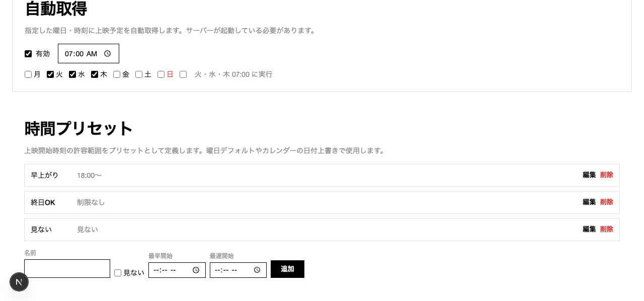
Task: Open the time picker for 07:00 AM
Action: [x=107, y=53]
